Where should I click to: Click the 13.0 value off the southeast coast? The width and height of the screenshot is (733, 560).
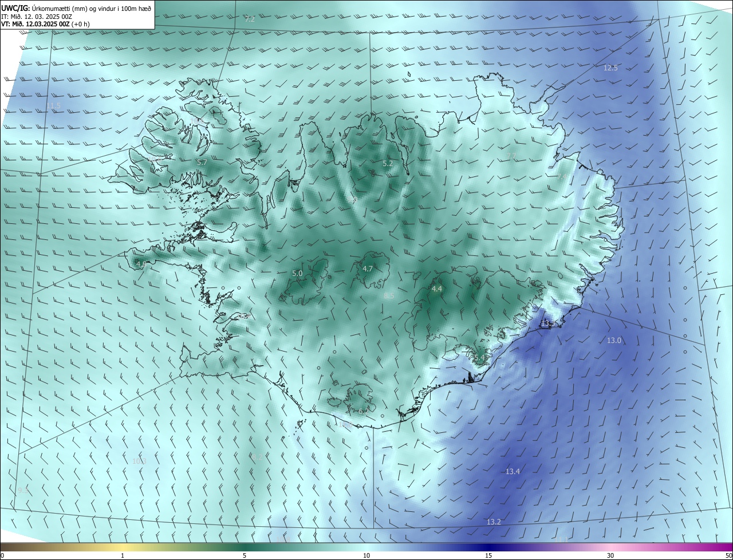[614, 341]
